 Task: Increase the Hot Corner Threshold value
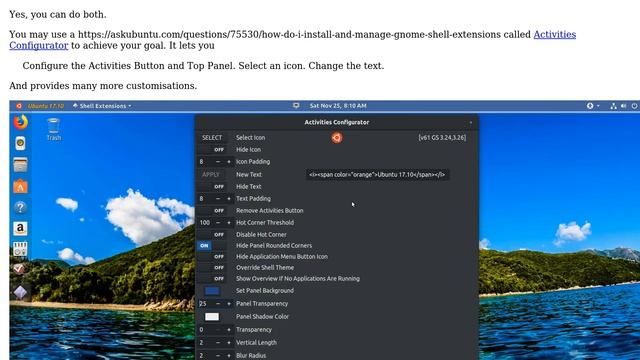point(229,223)
